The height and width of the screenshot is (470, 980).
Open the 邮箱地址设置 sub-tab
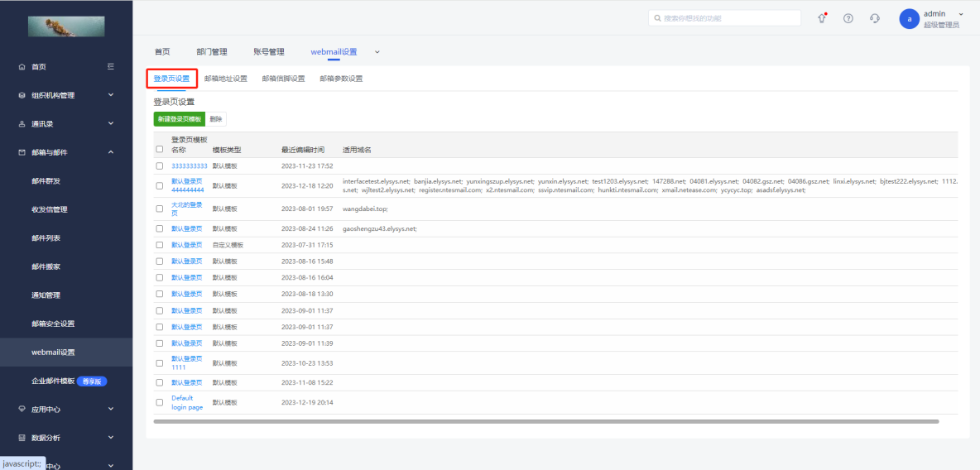pos(226,79)
